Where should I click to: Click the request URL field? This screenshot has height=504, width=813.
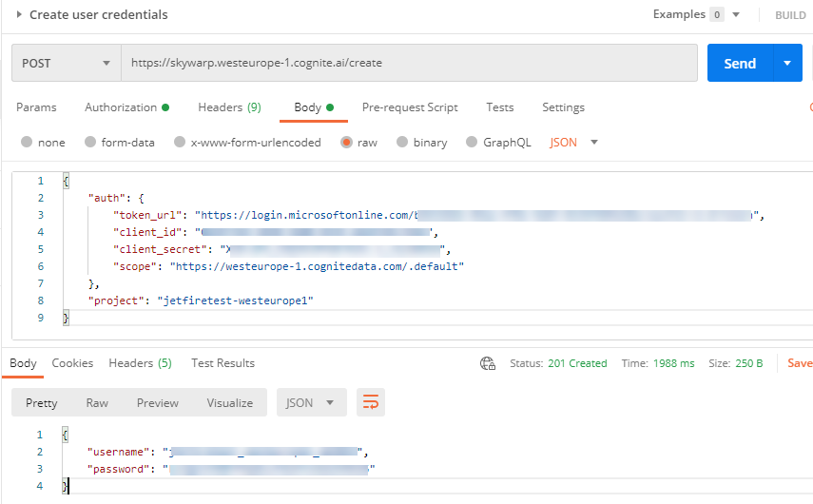pyautogui.click(x=409, y=64)
